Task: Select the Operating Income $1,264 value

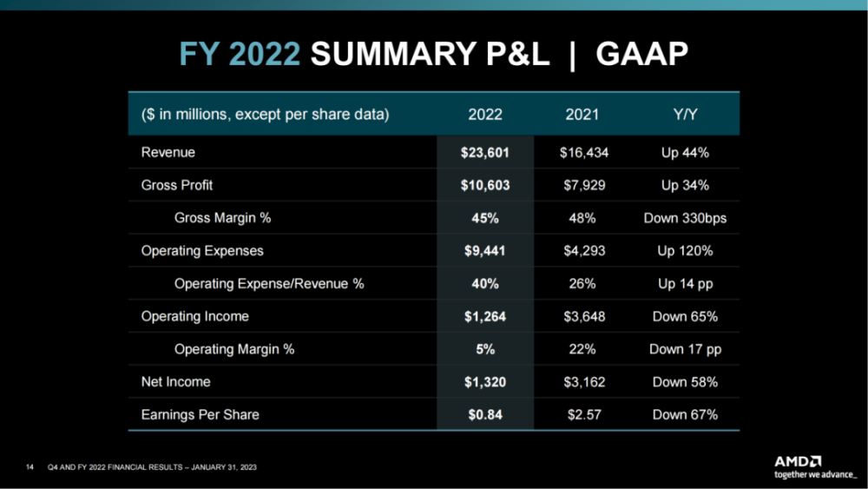Action: coord(485,316)
